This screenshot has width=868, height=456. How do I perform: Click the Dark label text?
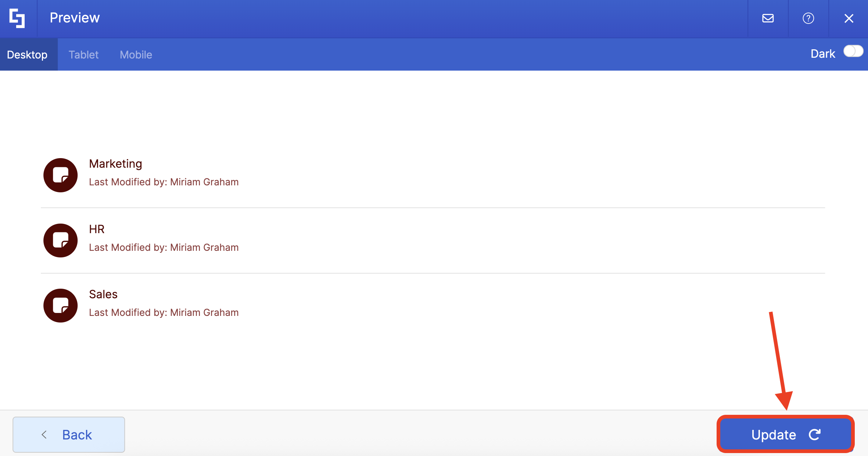click(822, 54)
